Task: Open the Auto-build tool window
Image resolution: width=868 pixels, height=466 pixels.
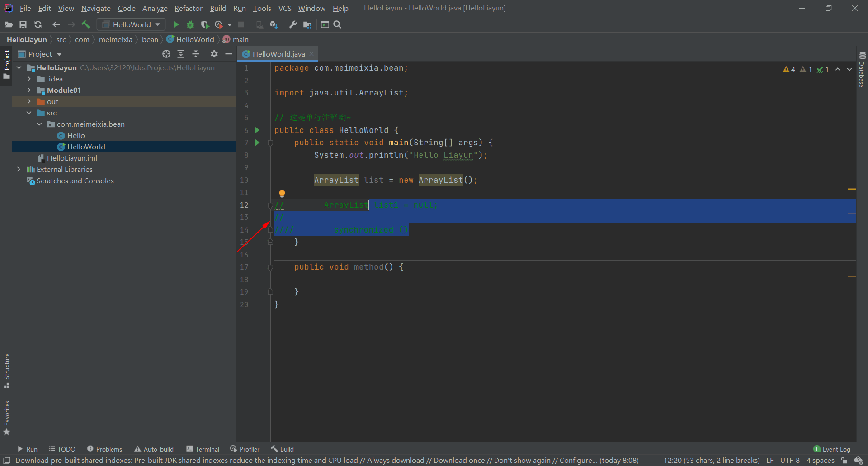Action: pyautogui.click(x=154, y=449)
